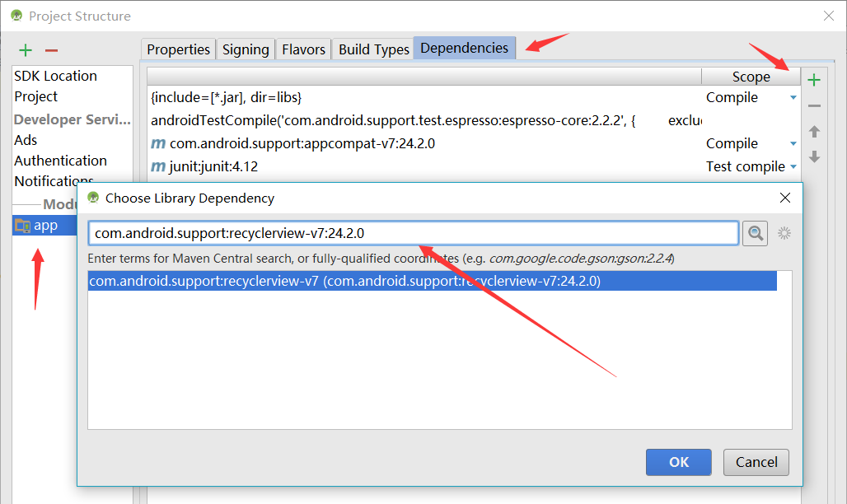Select the app module in the sidebar
Screen dimensions: 847x504
coord(44,226)
